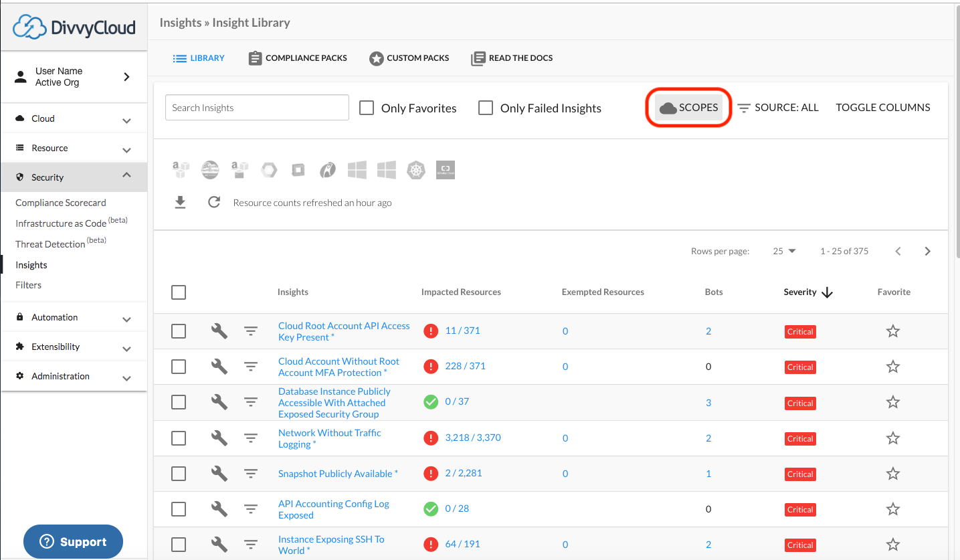Viewport: 960px width, 560px height.
Task: Click the Critical badge for API Accounting Config Log
Action: tap(800, 510)
